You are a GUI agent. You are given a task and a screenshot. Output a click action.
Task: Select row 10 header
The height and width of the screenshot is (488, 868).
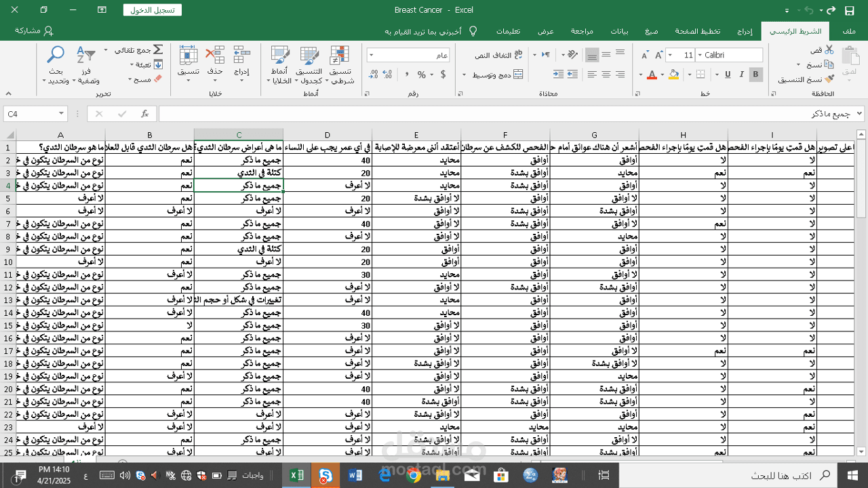point(9,262)
